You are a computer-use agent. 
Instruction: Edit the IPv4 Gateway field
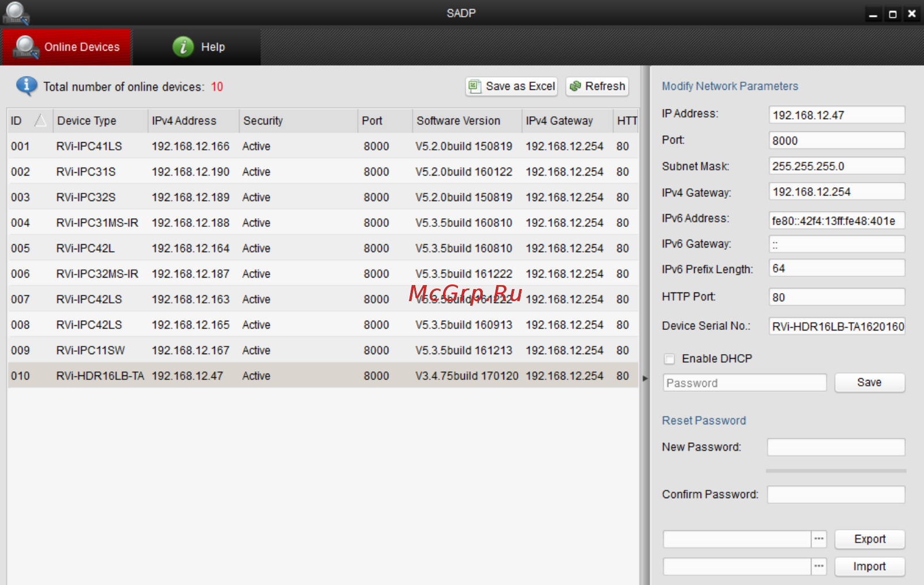point(836,192)
